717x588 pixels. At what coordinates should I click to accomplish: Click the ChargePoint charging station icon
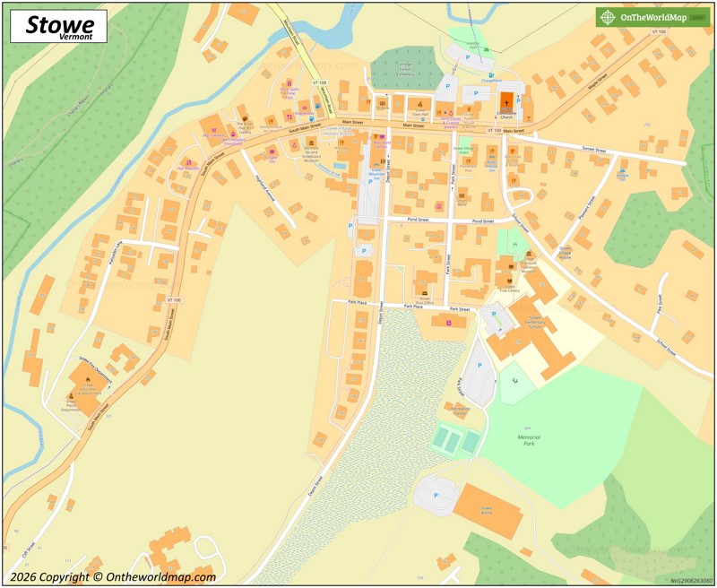click(490, 75)
